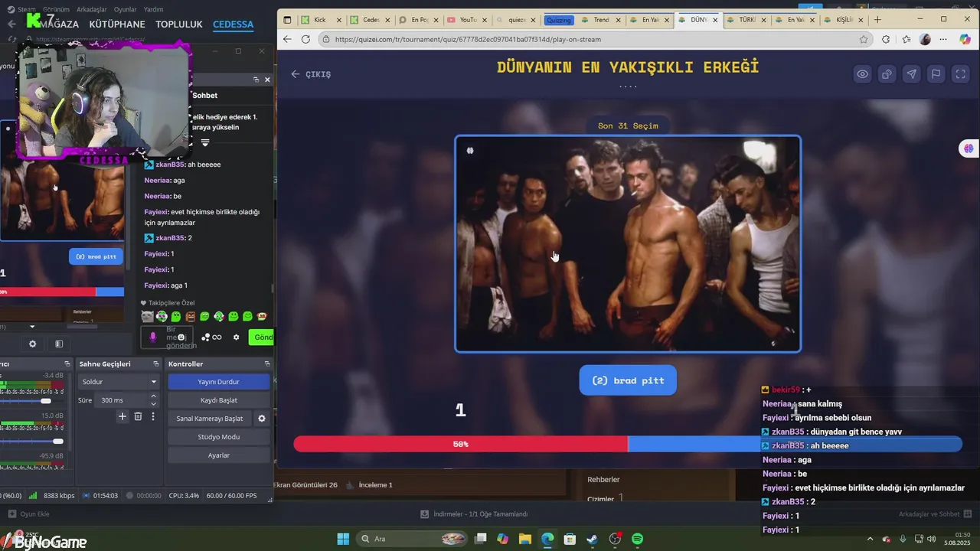The height and width of the screenshot is (551, 980).
Task: Click the Fight Club image card
Action: pyautogui.click(x=628, y=244)
